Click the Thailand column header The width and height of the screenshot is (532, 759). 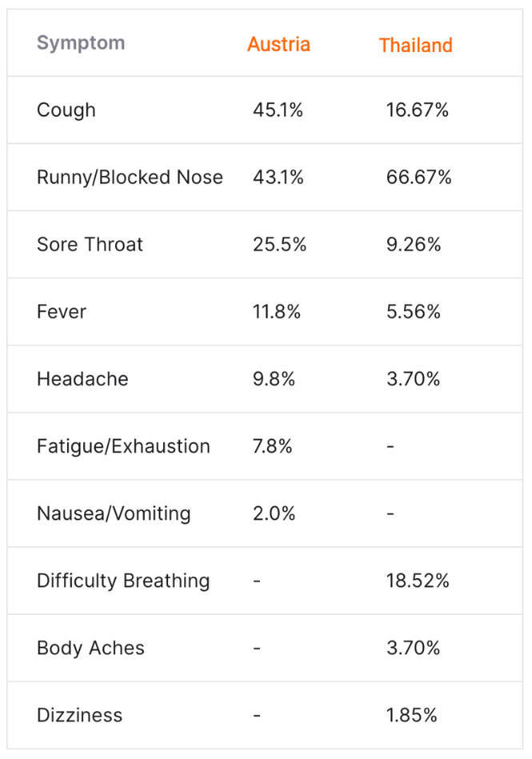415,46
